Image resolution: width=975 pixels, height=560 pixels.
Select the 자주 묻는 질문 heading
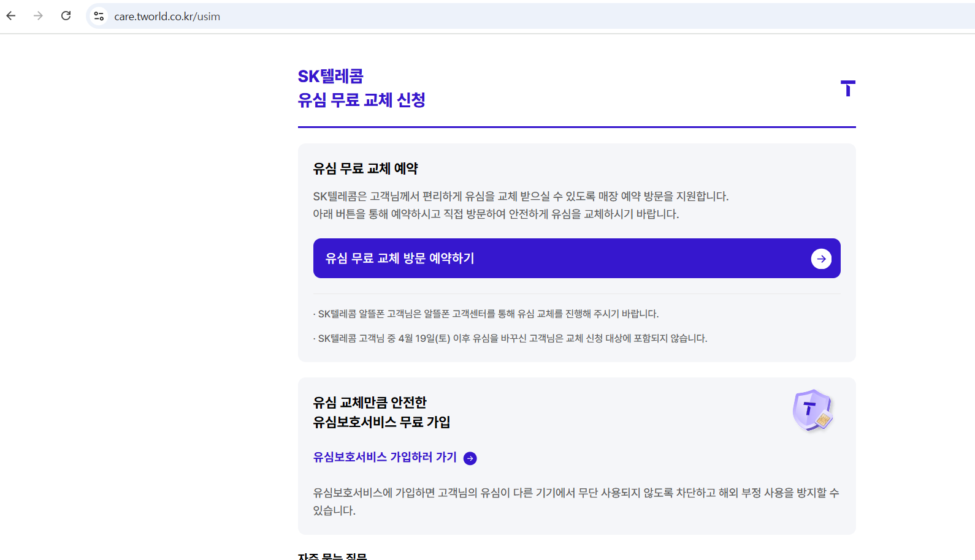tap(332, 556)
